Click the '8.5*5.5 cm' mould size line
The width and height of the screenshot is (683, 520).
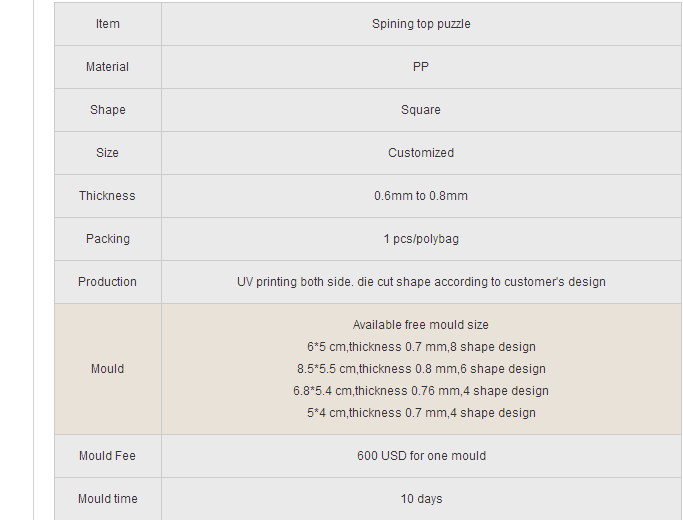(421, 369)
